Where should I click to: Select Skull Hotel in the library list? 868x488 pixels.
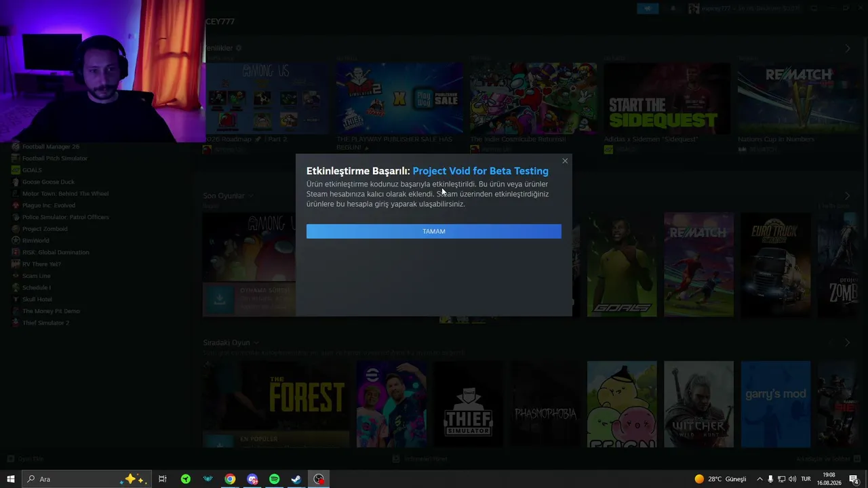tap(37, 299)
